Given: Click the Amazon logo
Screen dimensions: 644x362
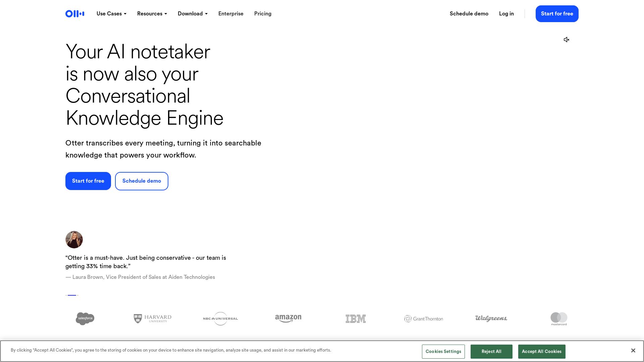Looking at the screenshot, I should (288, 318).
